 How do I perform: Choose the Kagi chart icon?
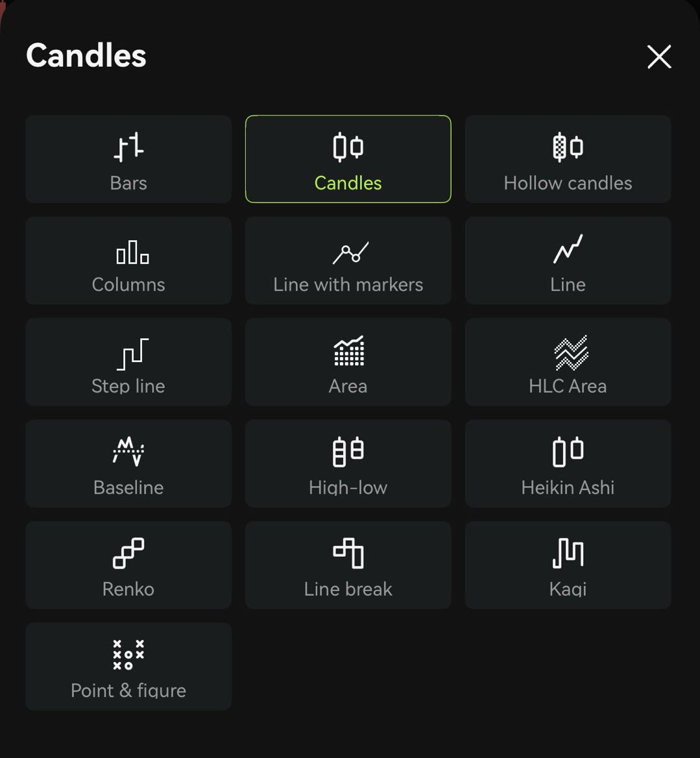pos(568,553)
